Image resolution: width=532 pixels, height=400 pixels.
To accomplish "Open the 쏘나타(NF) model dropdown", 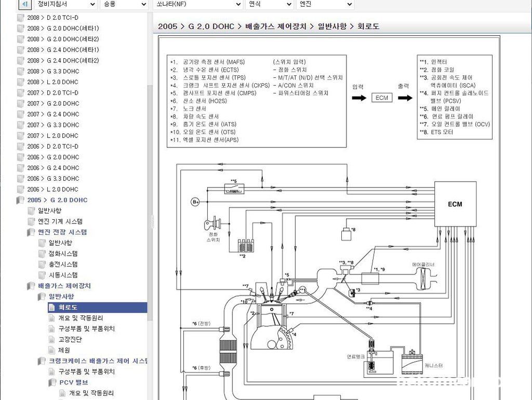I will (198, 4).
